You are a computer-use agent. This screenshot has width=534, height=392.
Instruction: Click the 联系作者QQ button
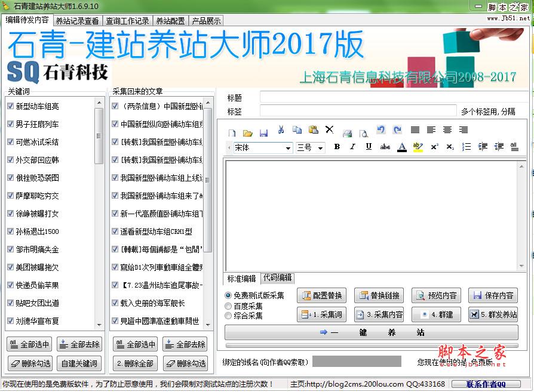point(486,384)
